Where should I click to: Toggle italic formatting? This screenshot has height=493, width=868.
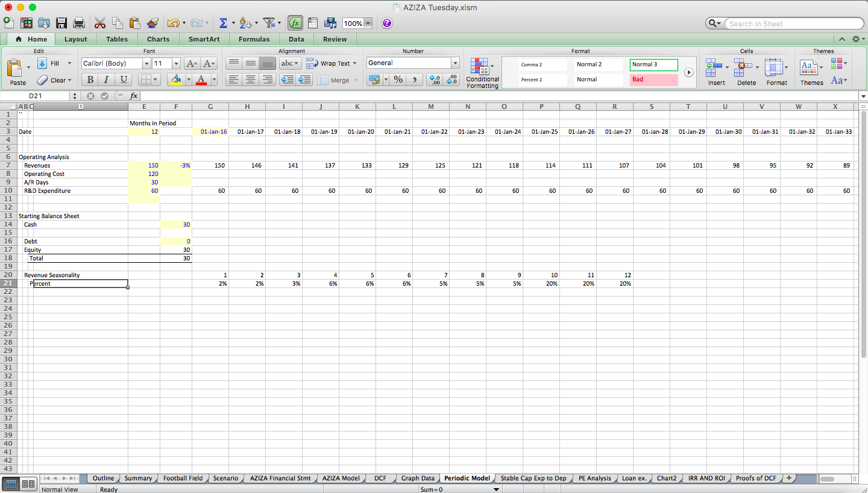coord(106,79)
